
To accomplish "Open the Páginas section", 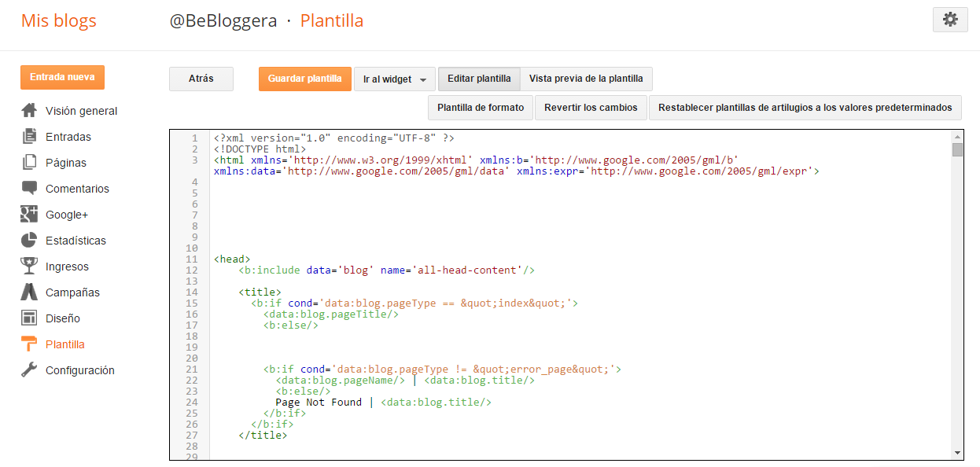I will [x=66, y=163].
